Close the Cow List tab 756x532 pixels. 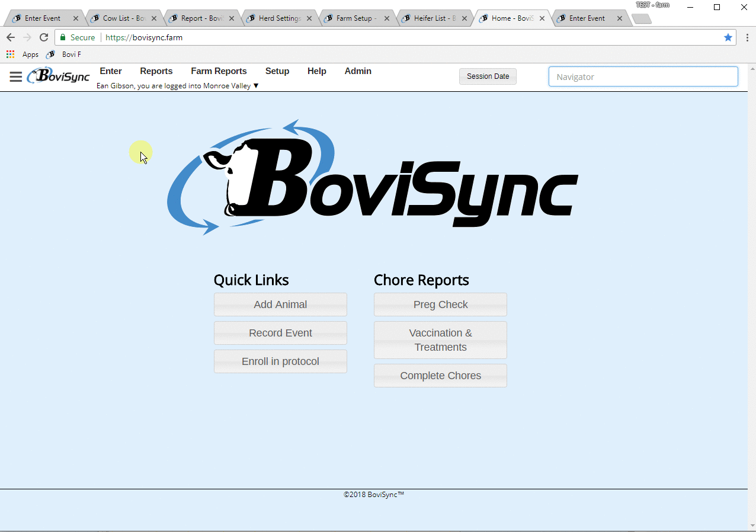pyautogui.click(x=154, y=18)
